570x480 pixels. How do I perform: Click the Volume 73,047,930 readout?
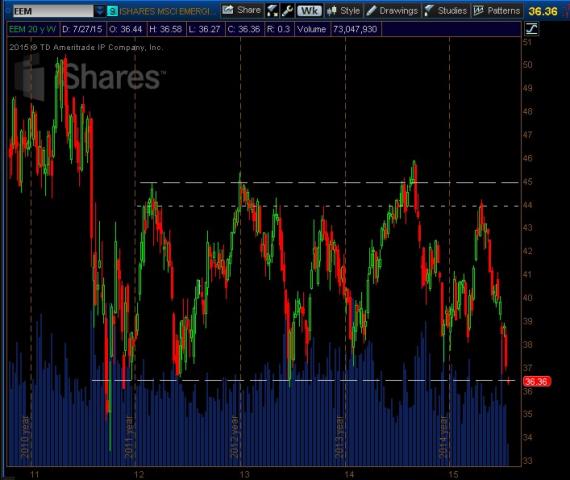(x=337, y=29)
